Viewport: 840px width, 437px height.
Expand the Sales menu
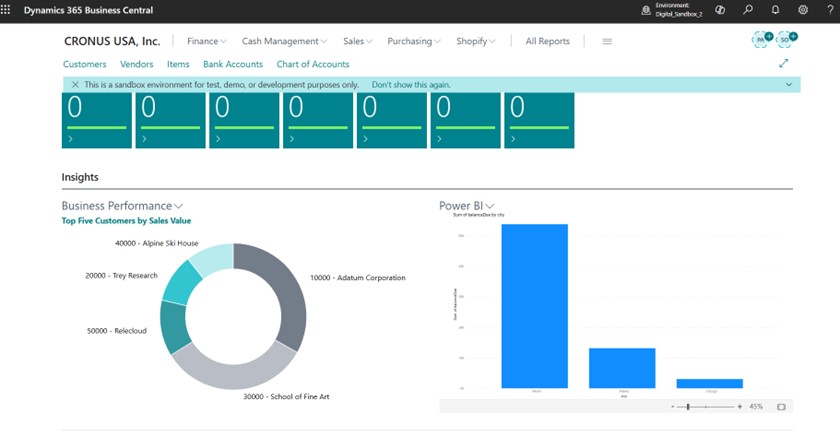pos(357,41)
